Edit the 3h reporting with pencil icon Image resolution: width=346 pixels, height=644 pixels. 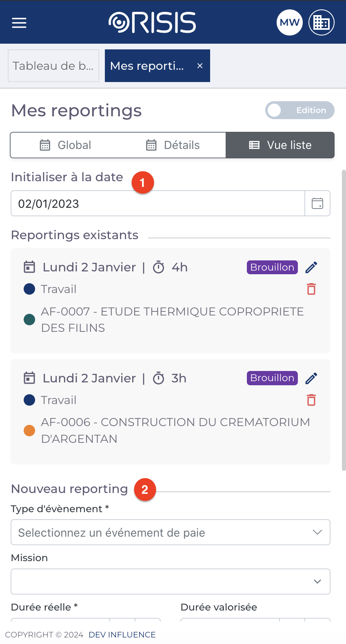pos(311,378)
